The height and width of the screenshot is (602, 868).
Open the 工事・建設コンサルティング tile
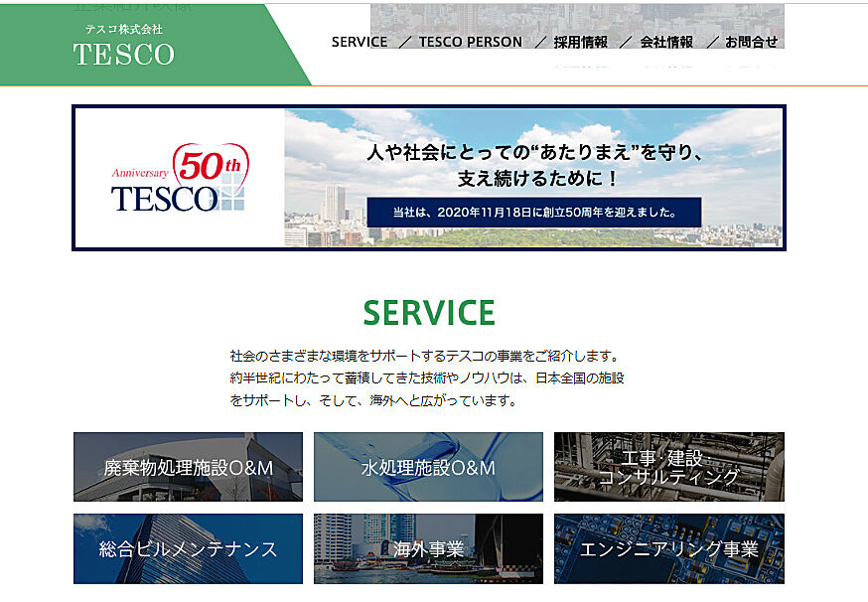pyautogui.click(x=668, y=467)
